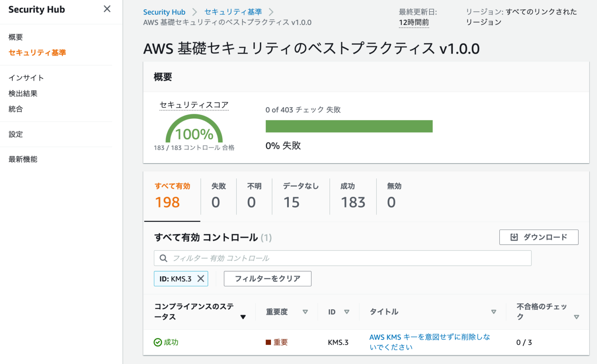The width and height of the screenshot is (597, 364).
Task: Open the タイトル column sort dropdown
Action: (x=494, y=312)
